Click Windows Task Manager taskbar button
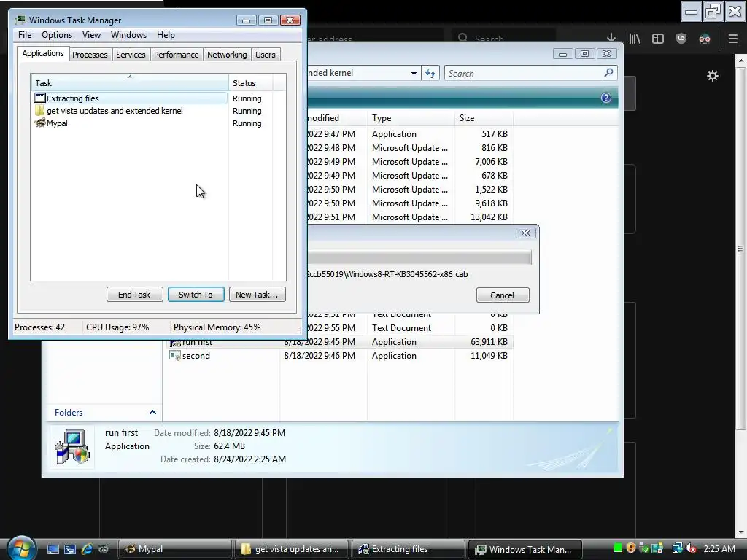Viewport: 747px width, 560px height. pos(525,549)
